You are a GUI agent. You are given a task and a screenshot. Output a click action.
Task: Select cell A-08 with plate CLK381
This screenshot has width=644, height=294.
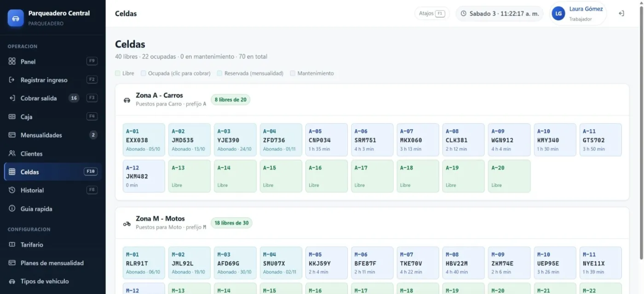click(464, 140)
